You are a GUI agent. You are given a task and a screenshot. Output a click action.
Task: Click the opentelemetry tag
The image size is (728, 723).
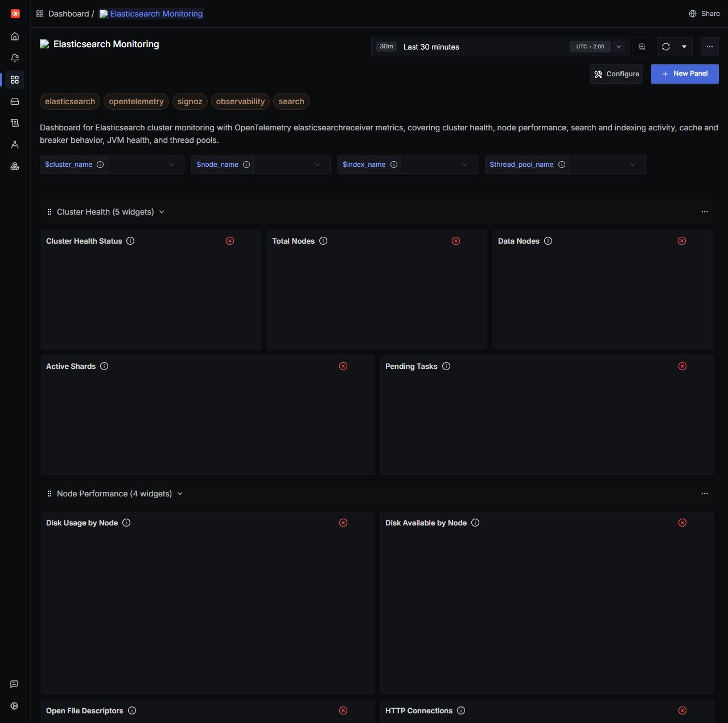(x=136, y=101)
